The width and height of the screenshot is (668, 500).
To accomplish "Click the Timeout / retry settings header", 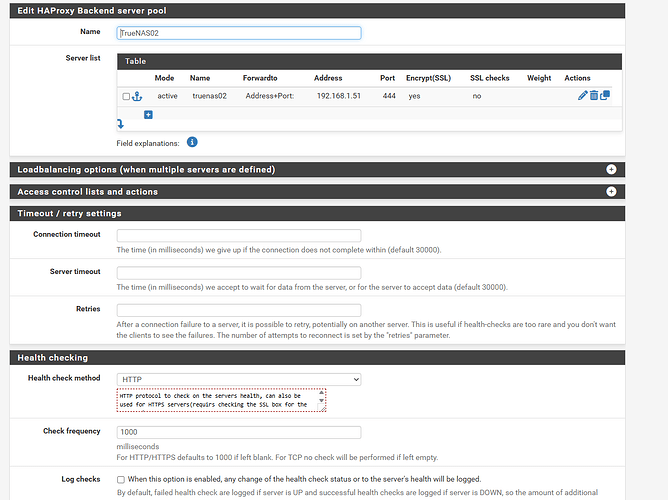I will point(69,213).
